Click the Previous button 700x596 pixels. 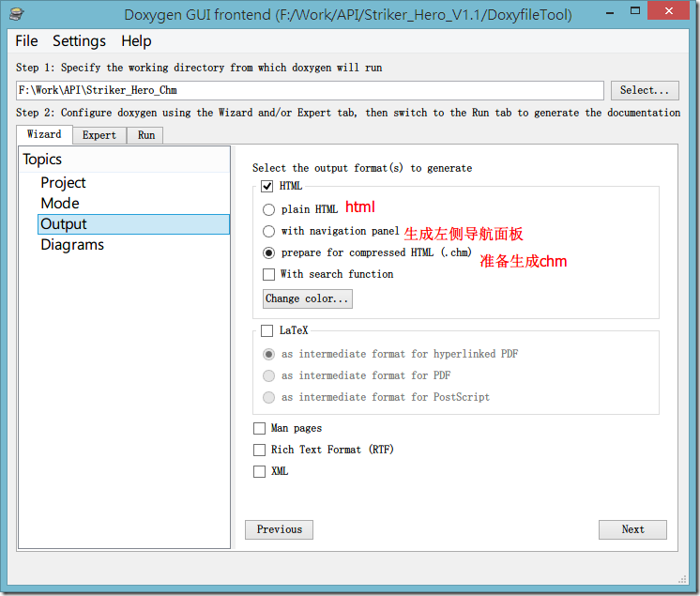click(279, 529)
